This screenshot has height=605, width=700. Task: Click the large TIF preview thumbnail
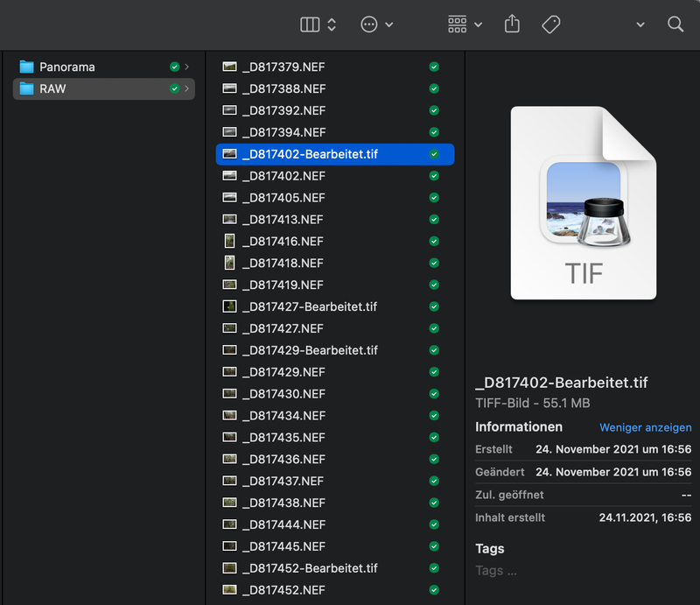coord(583,203)
